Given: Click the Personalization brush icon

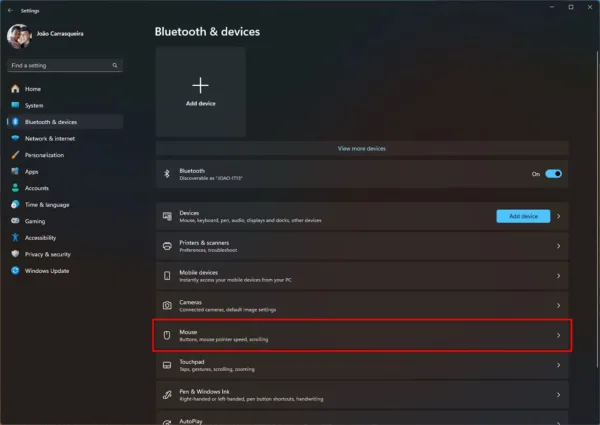Looking at the screenshot, I should click(15, 155).
